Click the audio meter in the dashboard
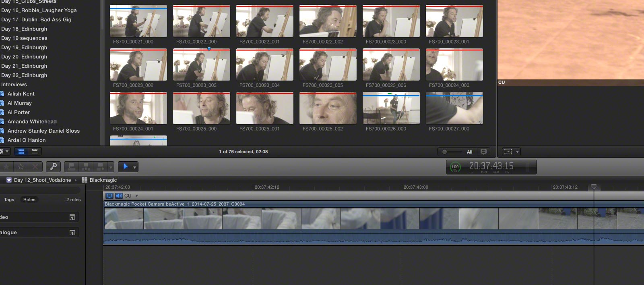The width and height of the screenshot is (644, 285). pyautogui.click(x=528, y=167)
